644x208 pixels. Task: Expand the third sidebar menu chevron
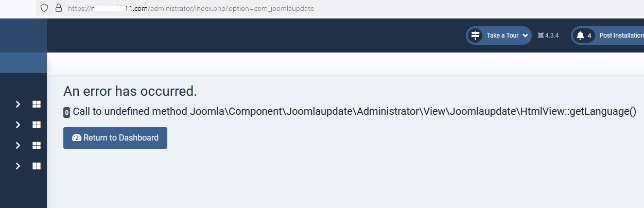[18, 145]
